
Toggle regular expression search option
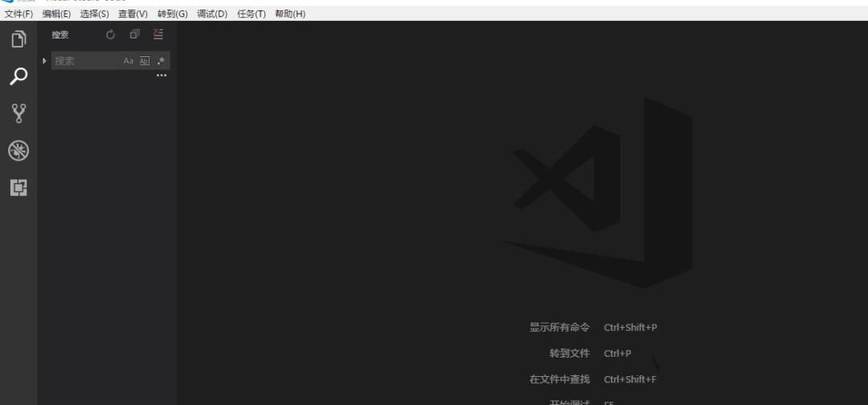coord(161,61)
